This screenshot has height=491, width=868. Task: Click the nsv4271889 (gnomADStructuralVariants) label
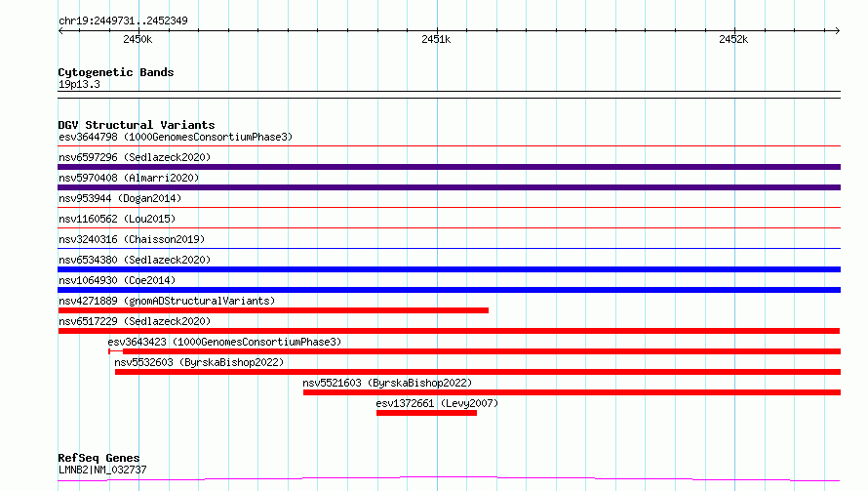(x=167, y=301)
